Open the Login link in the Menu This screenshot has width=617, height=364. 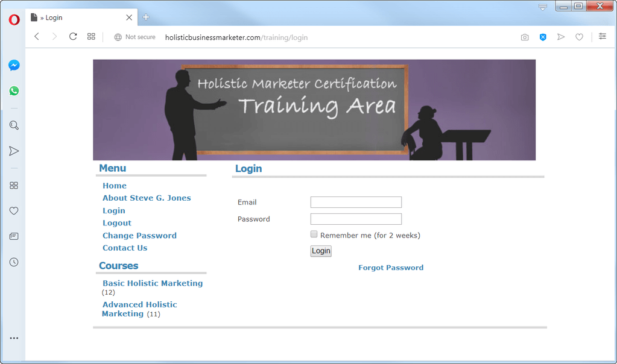(114, 211)
